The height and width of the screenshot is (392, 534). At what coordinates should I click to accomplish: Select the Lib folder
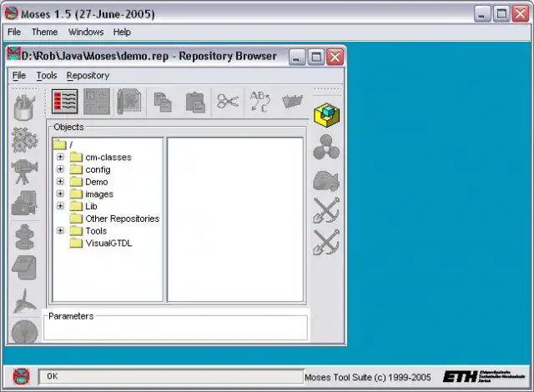pos(83,206)
